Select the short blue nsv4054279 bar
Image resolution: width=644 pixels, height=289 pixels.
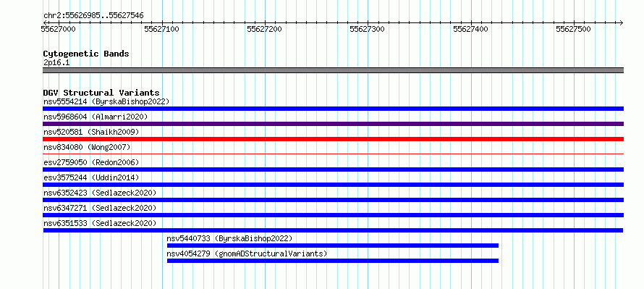pyautogui.click(x=333, y=261)
